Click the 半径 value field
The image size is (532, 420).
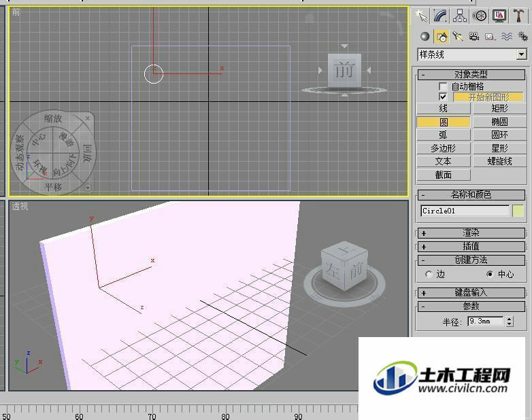click(x=485, y=321)
